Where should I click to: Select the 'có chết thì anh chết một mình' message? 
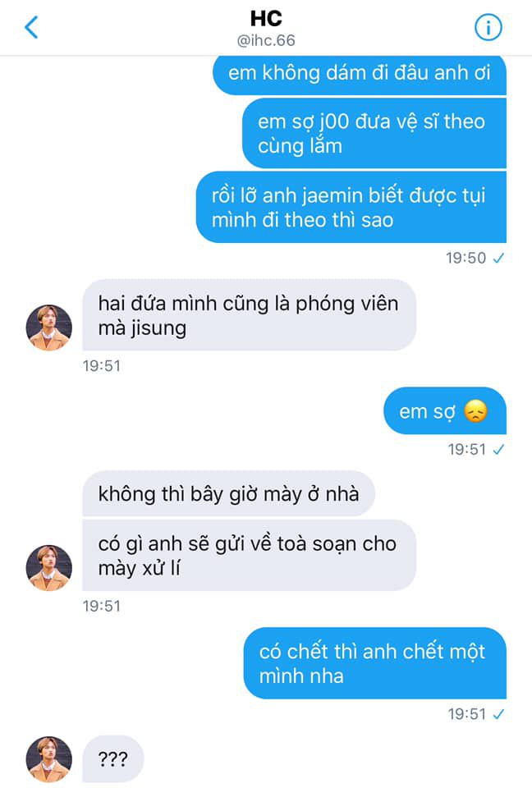pos(374,663)
